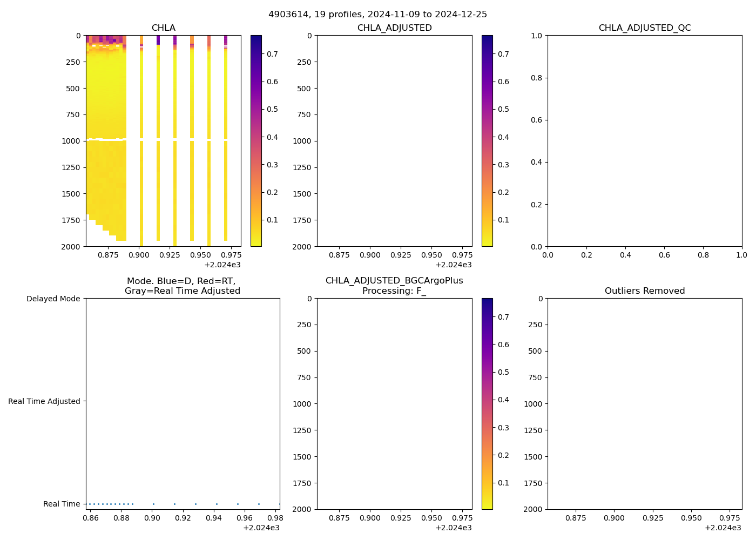Click the '+2.024e3' offset under the Mode plot
756x540 pixels.
coord(261,528)
